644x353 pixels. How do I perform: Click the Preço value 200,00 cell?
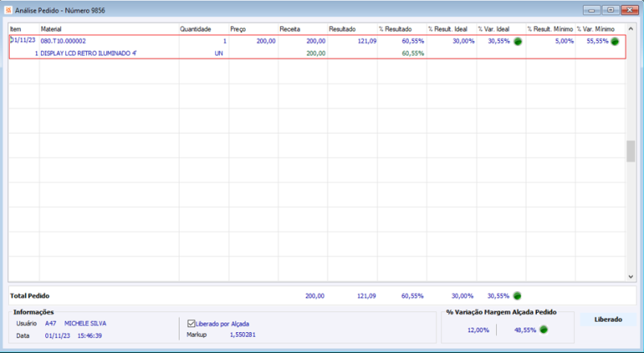click(254, 41)
